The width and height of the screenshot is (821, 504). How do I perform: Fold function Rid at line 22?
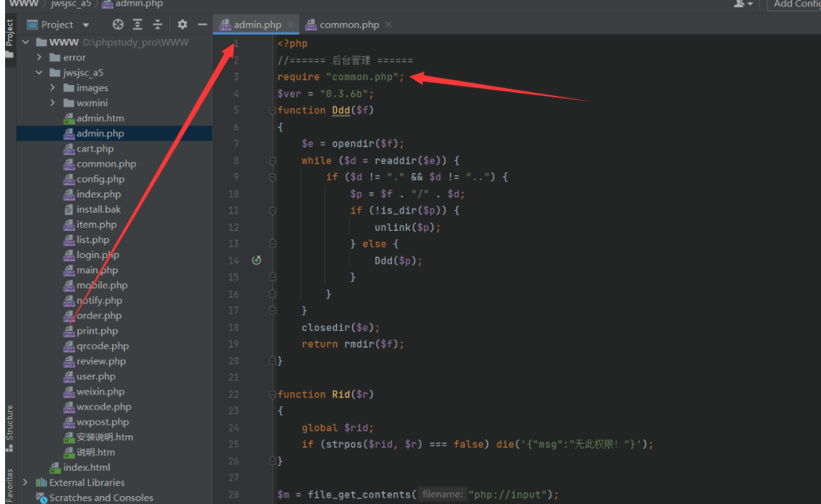coord(272,394)
